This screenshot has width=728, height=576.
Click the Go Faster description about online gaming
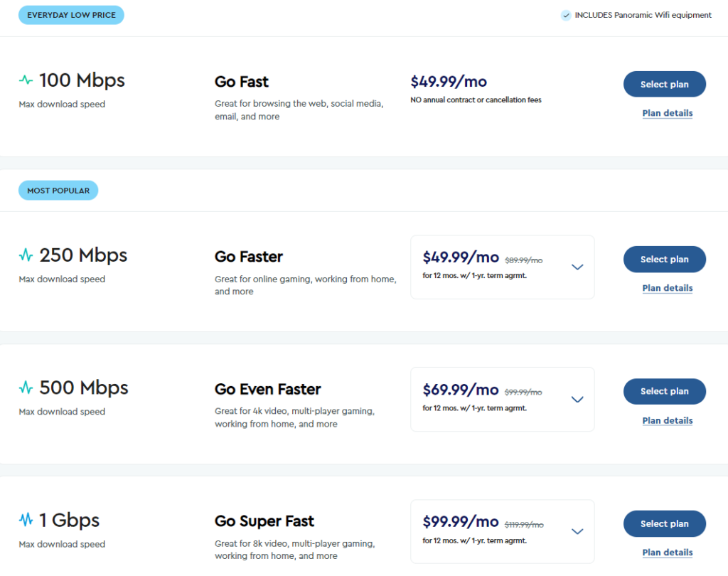306,285
